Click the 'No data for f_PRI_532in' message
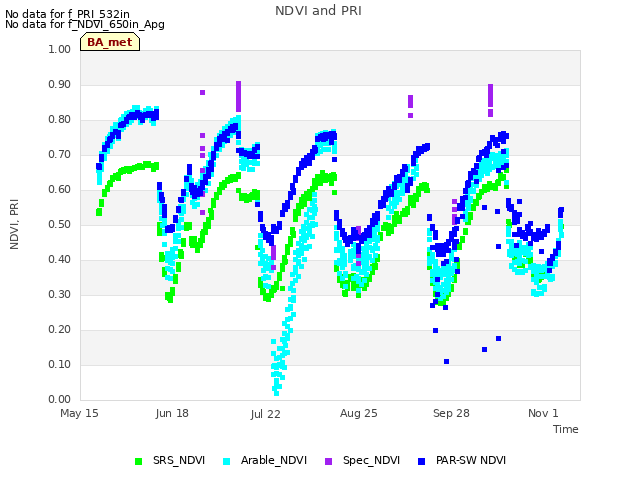640x480 pixels. pyautogui.click(x=67, y=14)
